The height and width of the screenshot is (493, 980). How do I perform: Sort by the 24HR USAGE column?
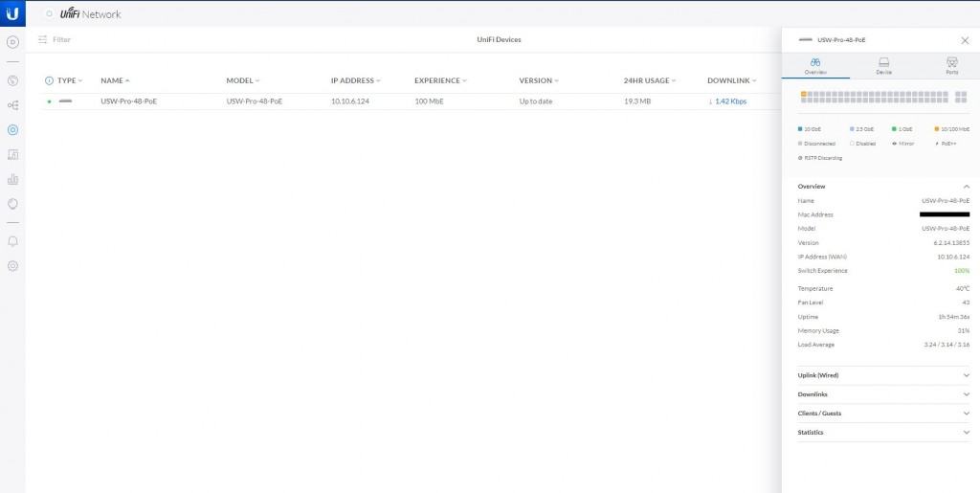pos(650,80)
